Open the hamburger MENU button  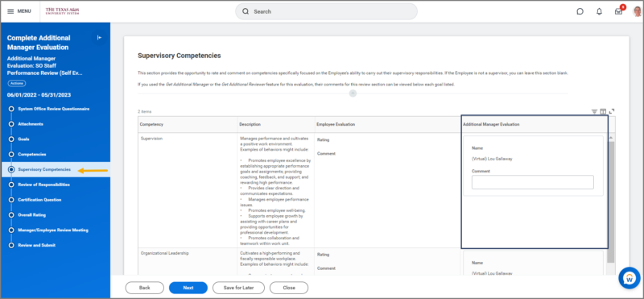[19, 11]
